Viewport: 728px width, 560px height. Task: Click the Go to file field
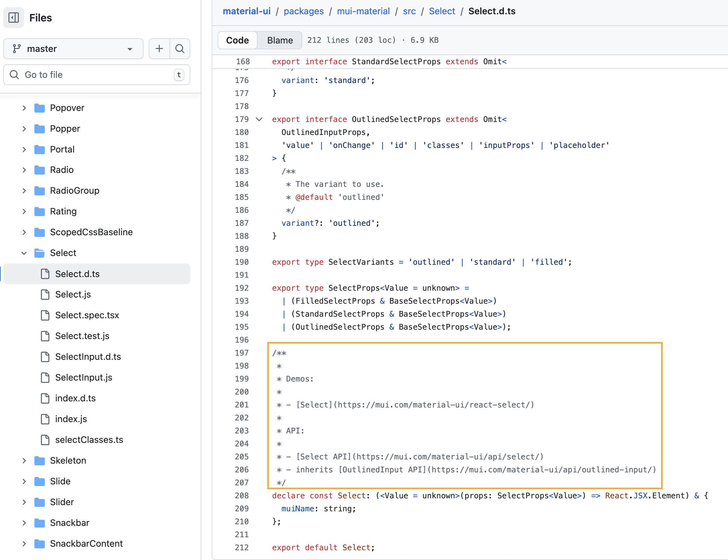(97, 75)
